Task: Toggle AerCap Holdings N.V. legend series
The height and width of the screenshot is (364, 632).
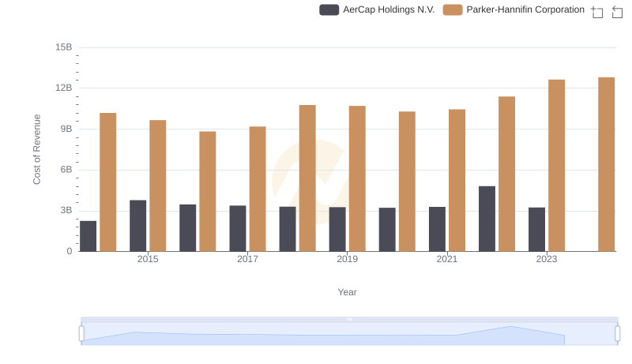Action: coord(377,9)
